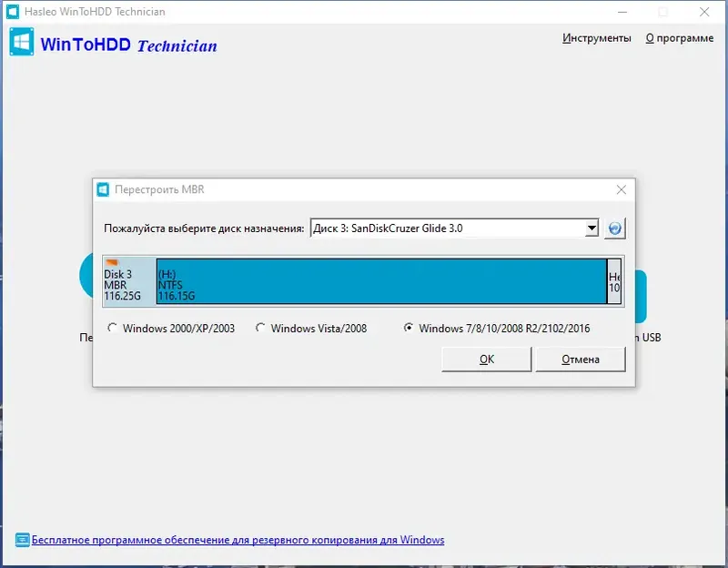This screenshot has width=728, height=568.
Task: Open the О программе menu
Action: 679,38
